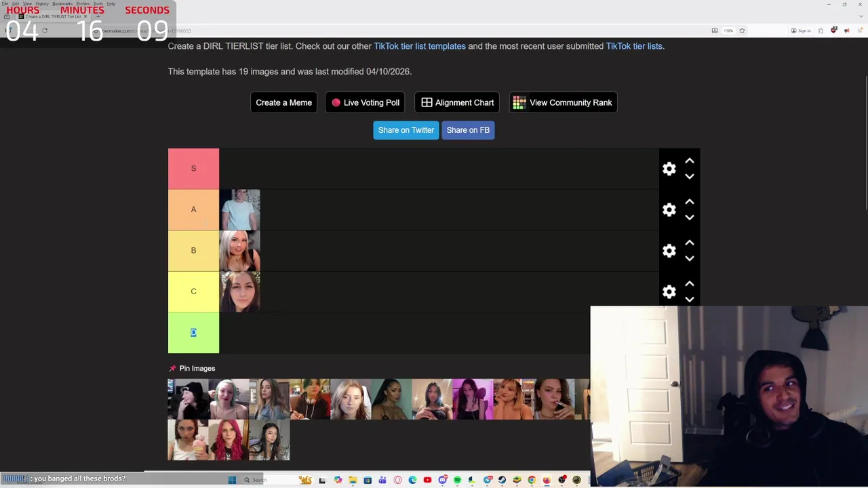This screenshot has width=868, height=488.
Task: Reload the page with the refresh icon
Action: point(45,30)
